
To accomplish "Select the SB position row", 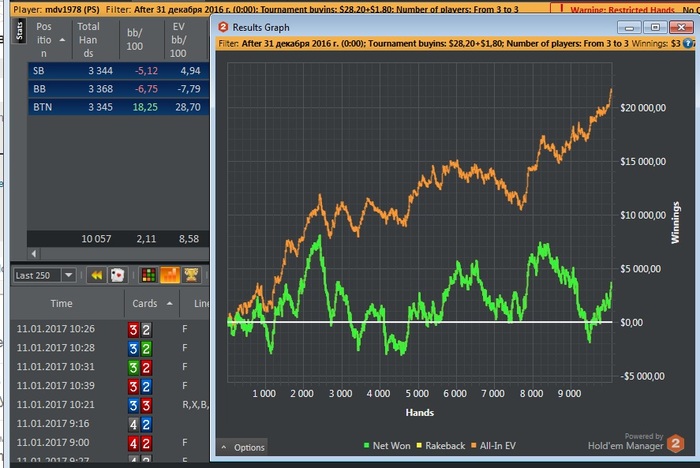I will [118, 71].
